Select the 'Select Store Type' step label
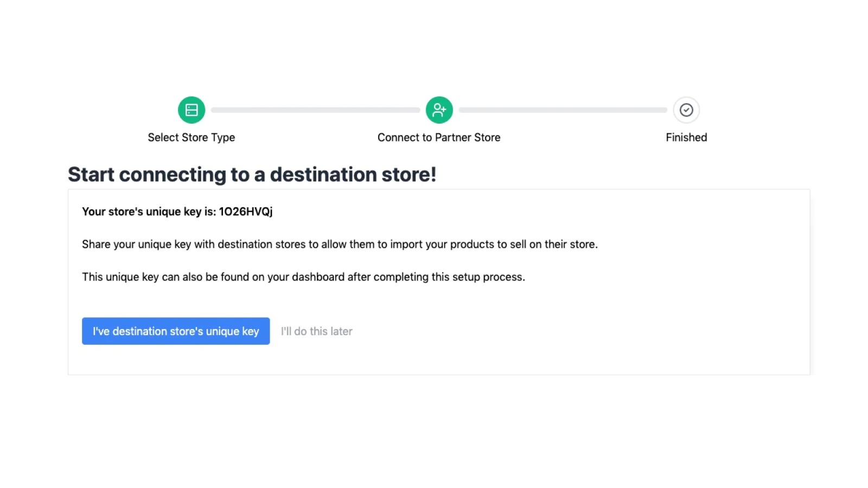The image size is (868, 488). tap(192, 138)
